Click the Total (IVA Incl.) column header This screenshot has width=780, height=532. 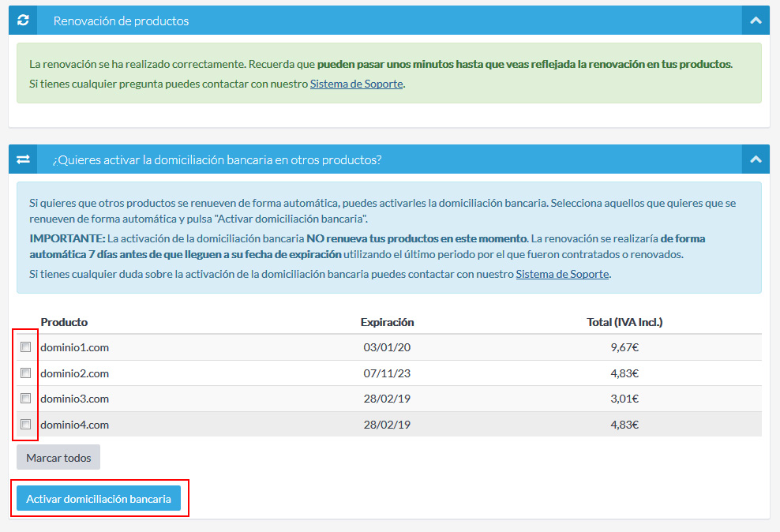click(x=624, y=322)
